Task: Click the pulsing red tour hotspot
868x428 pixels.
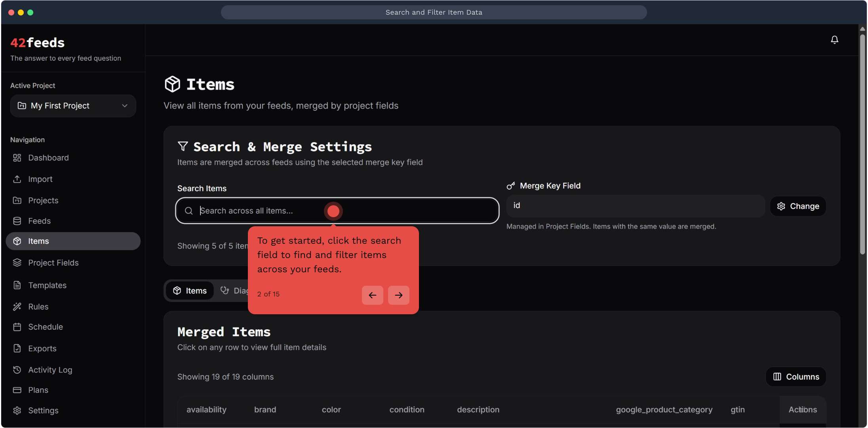Action: click(333, 211)
